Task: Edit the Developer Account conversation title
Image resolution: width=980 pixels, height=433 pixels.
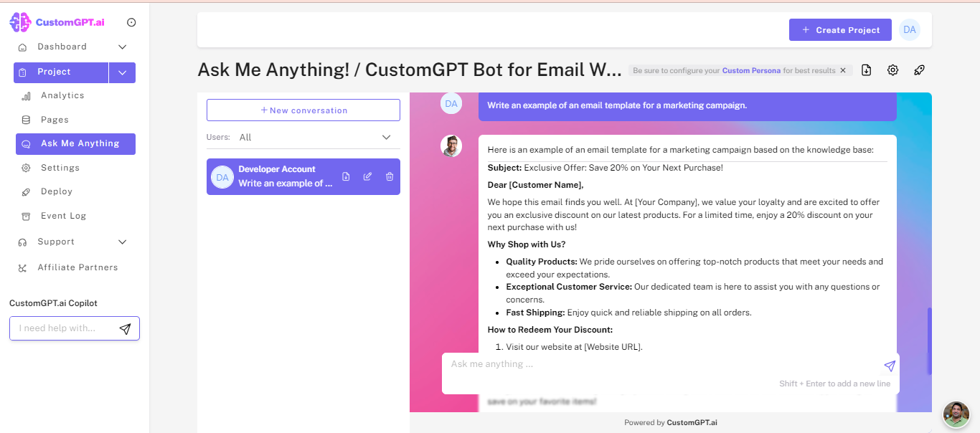Action: coord(367,176)
